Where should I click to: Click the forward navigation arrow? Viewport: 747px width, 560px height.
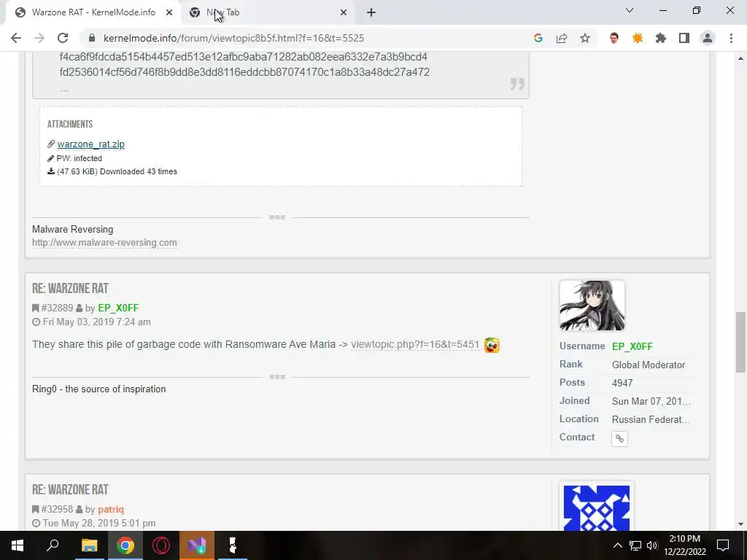coord(39,38)
